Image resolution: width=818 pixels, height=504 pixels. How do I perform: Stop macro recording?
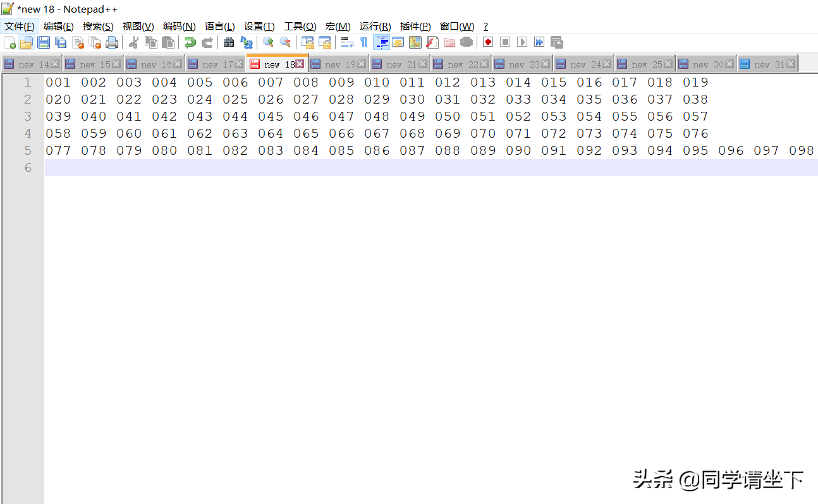(504, 42)
